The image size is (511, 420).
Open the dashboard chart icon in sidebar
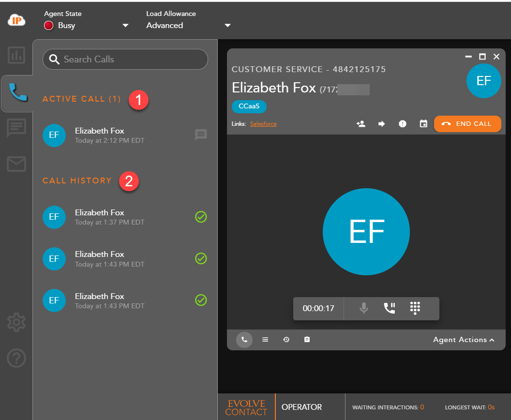(x=16, y=55)
